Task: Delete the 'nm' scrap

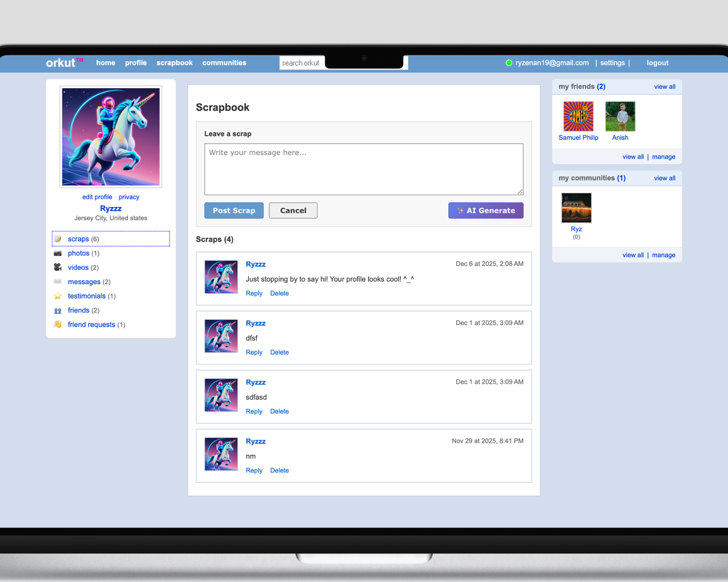Action: (x=279, y=471)
